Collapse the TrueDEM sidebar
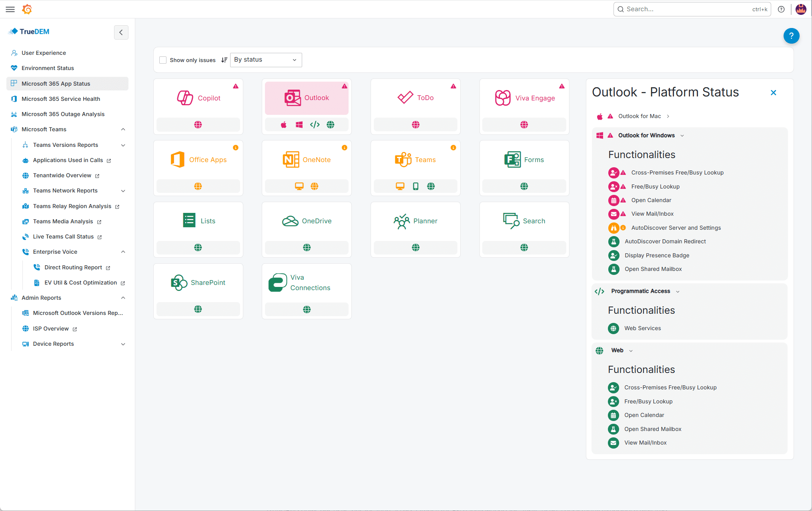 [121, 32]
